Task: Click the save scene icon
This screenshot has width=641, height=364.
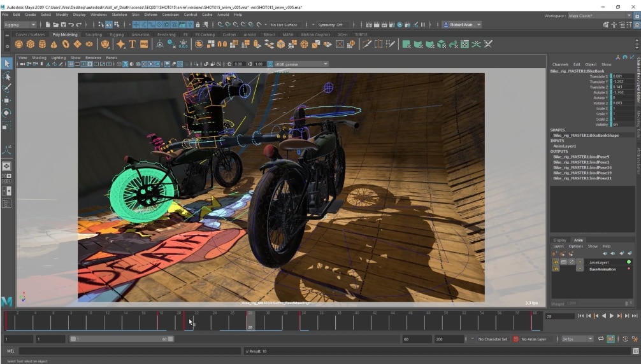Action: (64, 25)
